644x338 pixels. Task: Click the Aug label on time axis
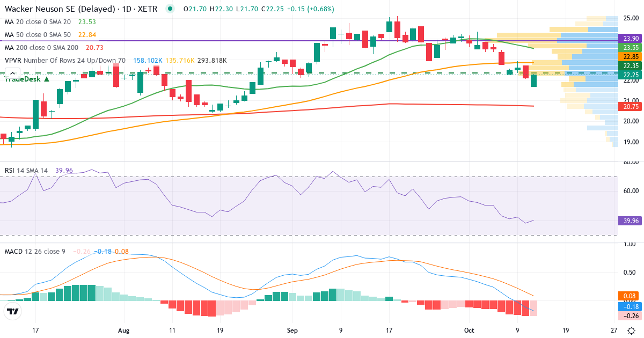point(124,330)
